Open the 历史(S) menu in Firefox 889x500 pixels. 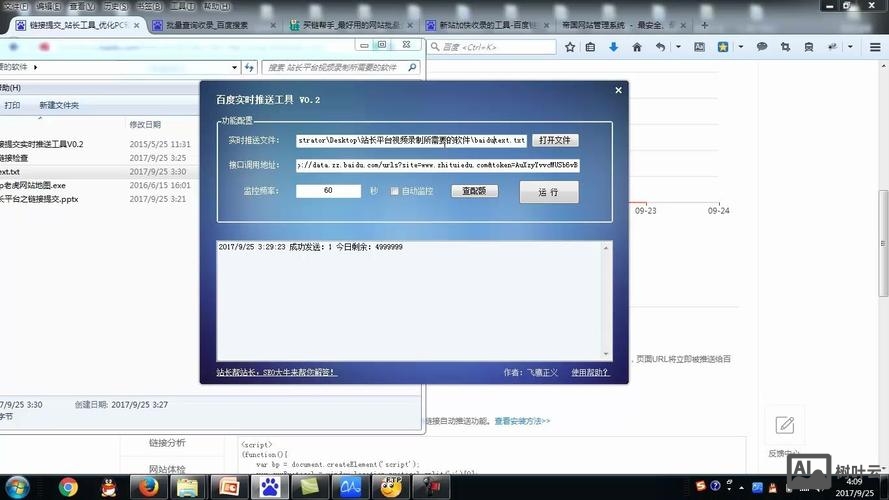116,6
